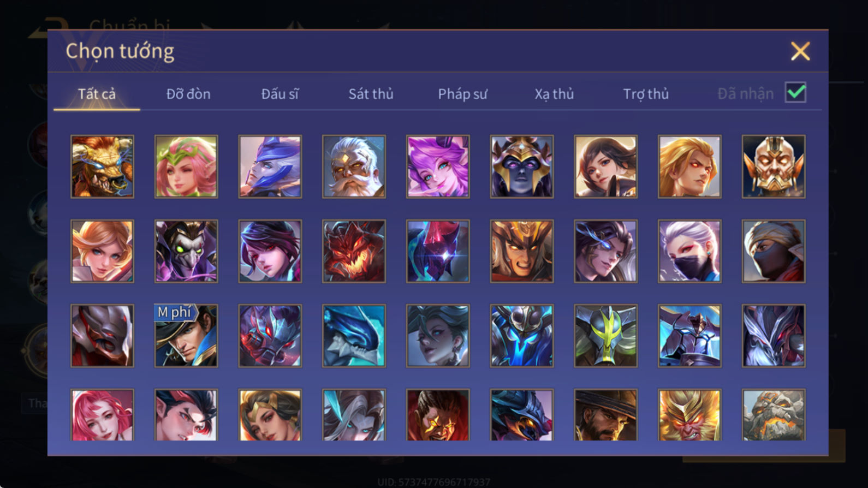Show the Pháp sư heroes tab

point(462,94)
